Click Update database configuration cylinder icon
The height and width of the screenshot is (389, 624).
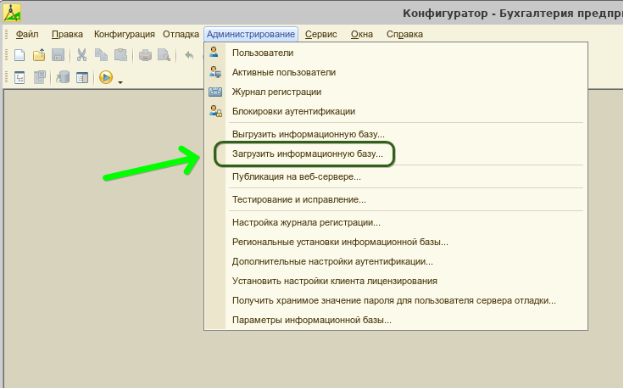tap(62, 77)
